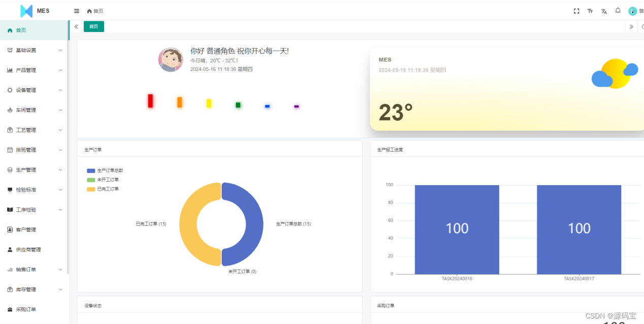
Task: Expand 生产管理 using its chevron
Action: point(60,170)
